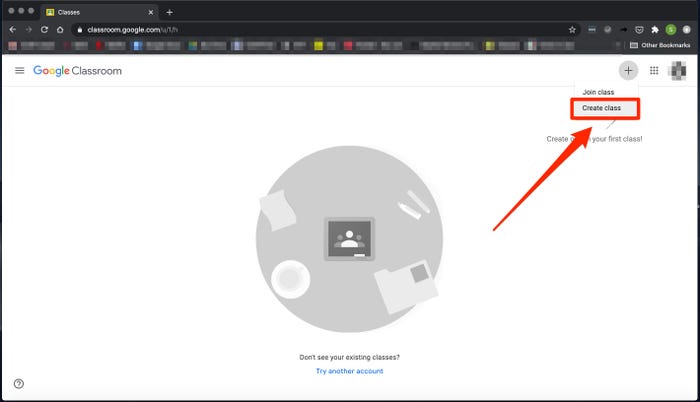700x402 pixels.
Task: Click the Classroom illustration icon
Action: point(349,239)
